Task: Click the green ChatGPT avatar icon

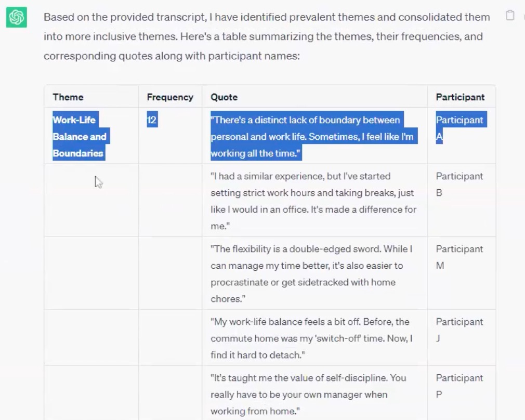Action: [17, 18]
